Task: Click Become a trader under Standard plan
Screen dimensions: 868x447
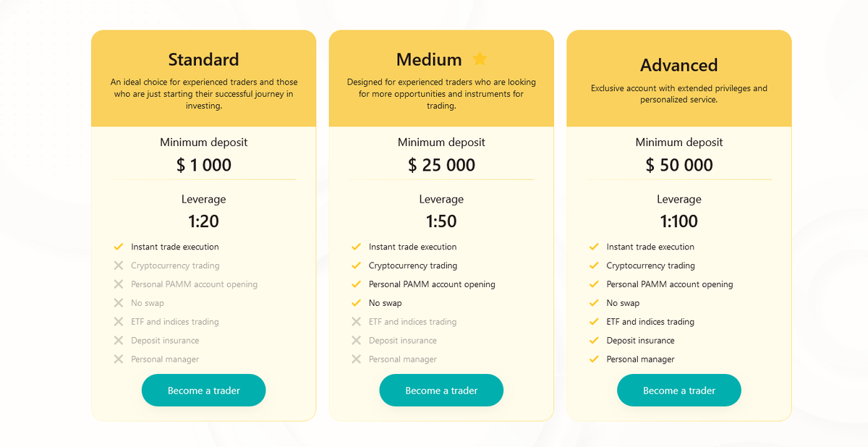Action: coord(204,391)
